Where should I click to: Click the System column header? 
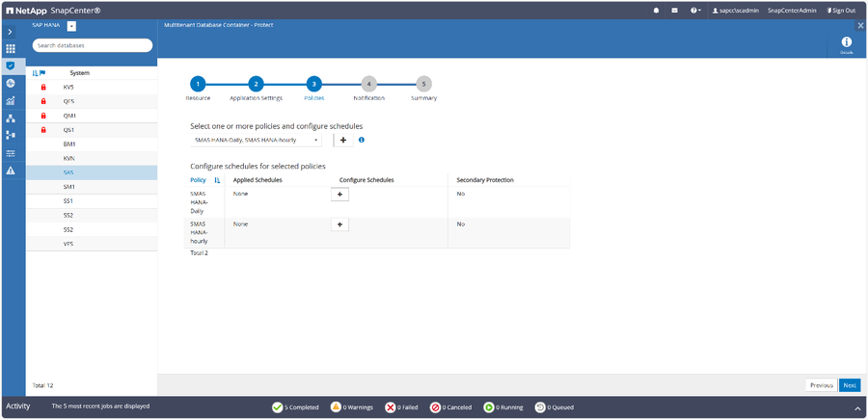[x=80, y=73]
